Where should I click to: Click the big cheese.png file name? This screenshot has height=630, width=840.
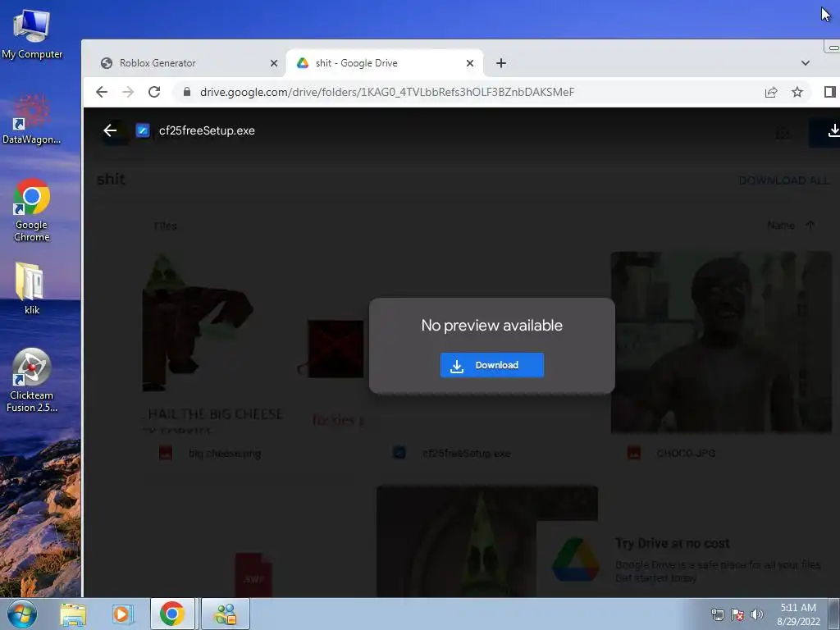(x=225, y=453)
